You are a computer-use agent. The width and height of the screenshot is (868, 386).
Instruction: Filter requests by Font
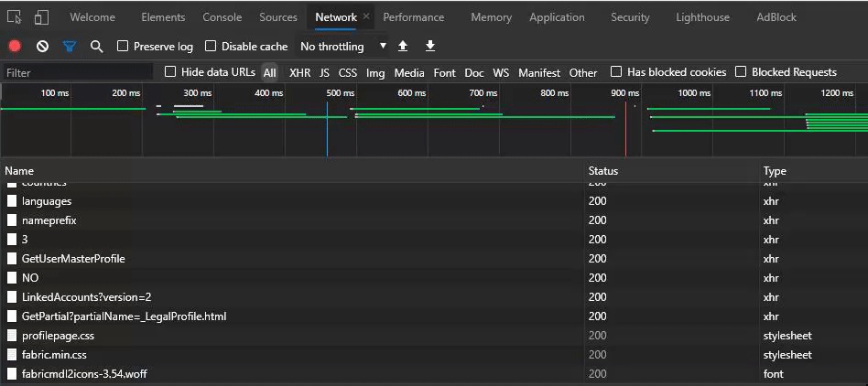click(444, 72)
